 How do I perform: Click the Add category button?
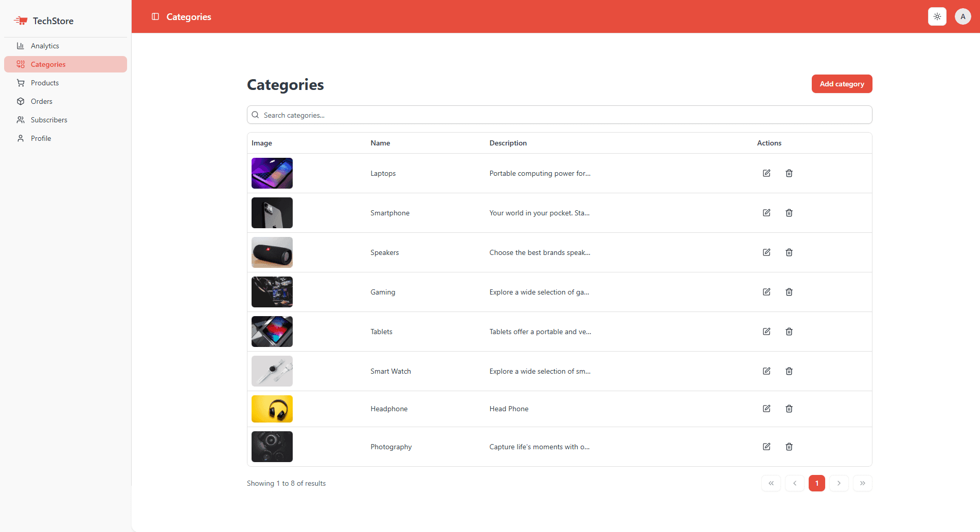pyautogui.click(x=842, y=84)
